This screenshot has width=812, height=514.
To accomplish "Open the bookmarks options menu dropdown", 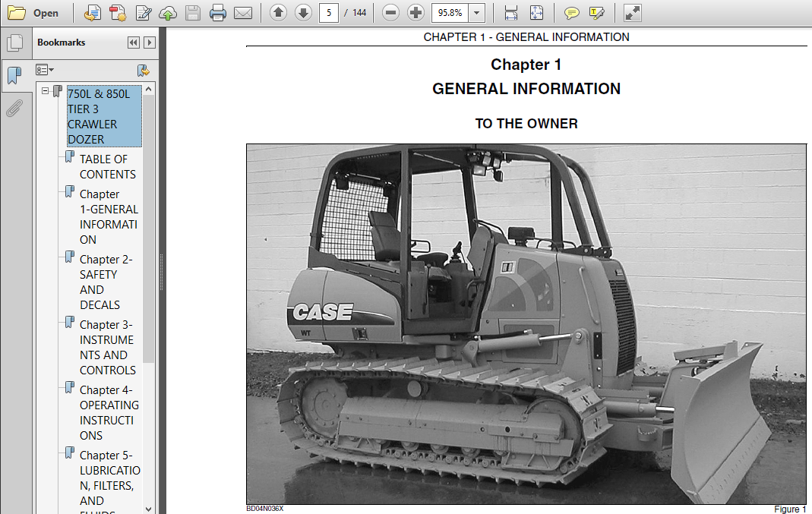I will [x=45, y=70].
